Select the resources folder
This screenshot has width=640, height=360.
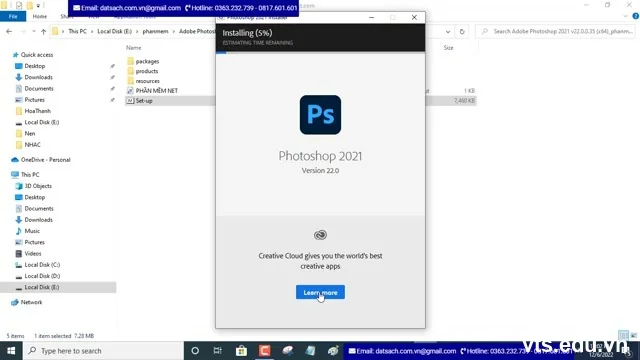[x=147, y=81]
